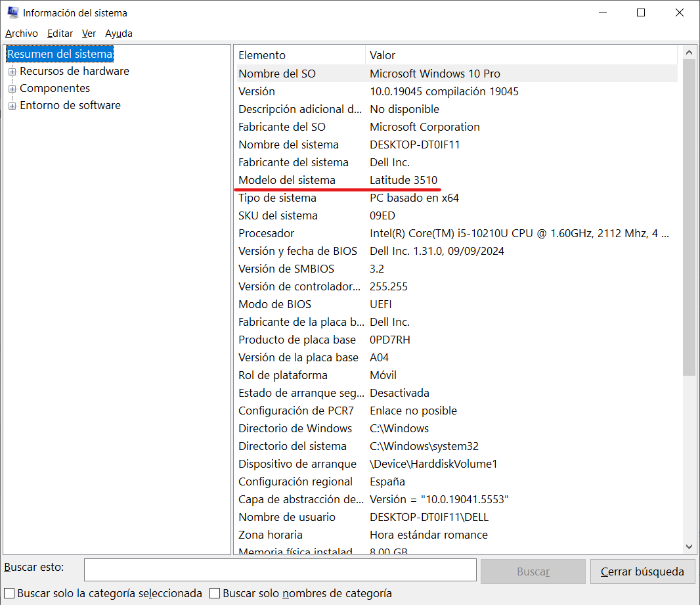Select Componentes label in tree
700x605 pixels.
[x=55, y=88]
